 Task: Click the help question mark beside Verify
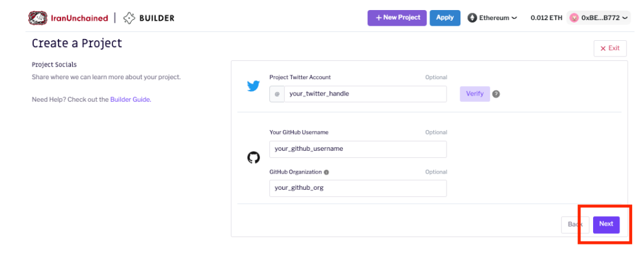click(496, 94)
